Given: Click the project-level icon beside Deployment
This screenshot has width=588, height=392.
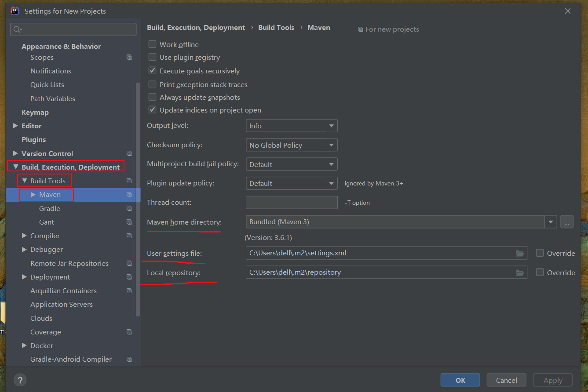Looking at the screenshot, I should click(129, 277).
